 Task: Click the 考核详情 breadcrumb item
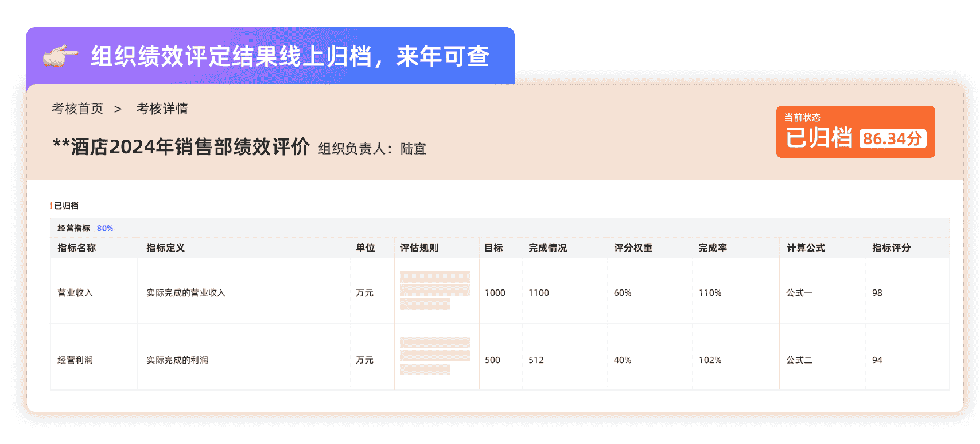[x=162, y=109]
